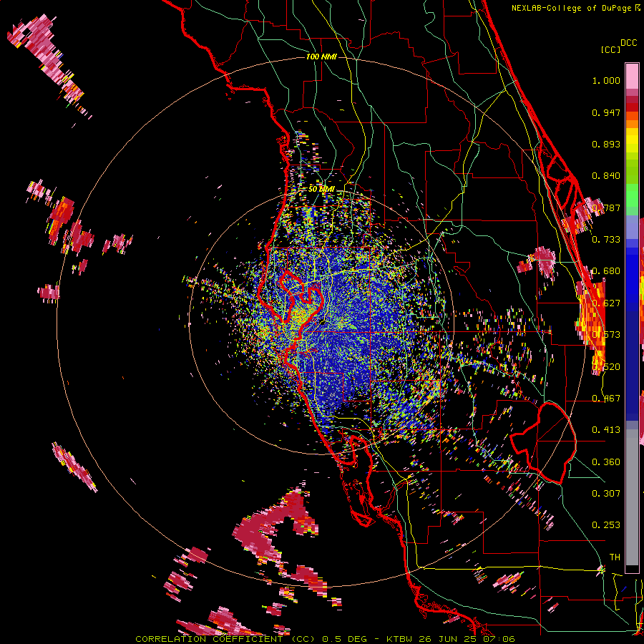Click the [CC] units label
Image resolution: width=644 pixels, height=644 pixels.
(610, 49)
